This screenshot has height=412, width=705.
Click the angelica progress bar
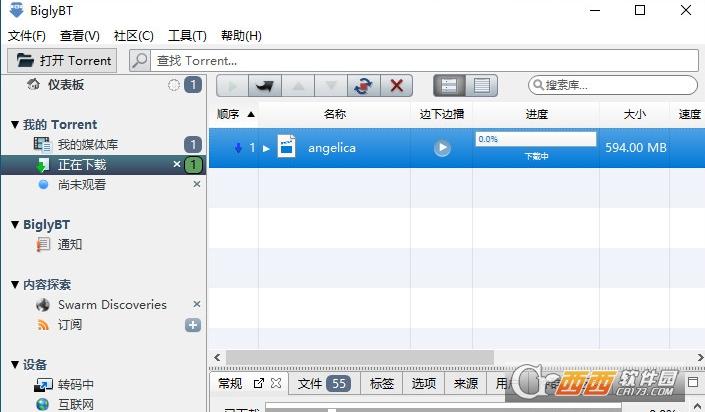point(536,139)
